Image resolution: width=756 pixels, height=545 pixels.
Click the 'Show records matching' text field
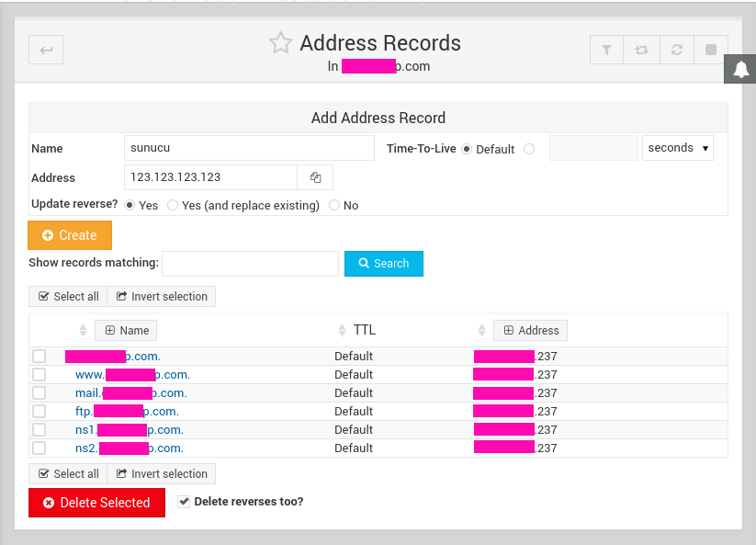pos(250,264)
